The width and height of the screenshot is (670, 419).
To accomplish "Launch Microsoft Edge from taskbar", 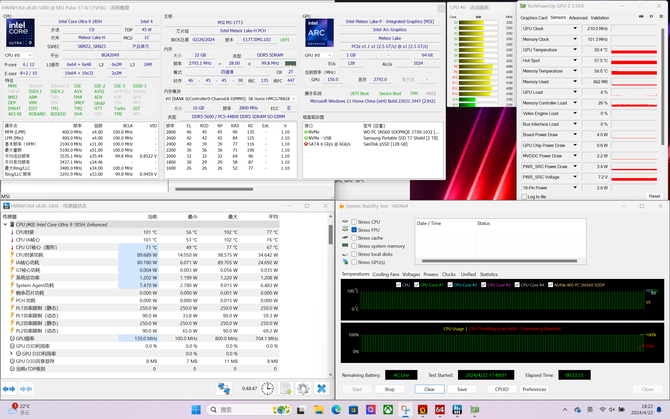I will pos(336,410).
